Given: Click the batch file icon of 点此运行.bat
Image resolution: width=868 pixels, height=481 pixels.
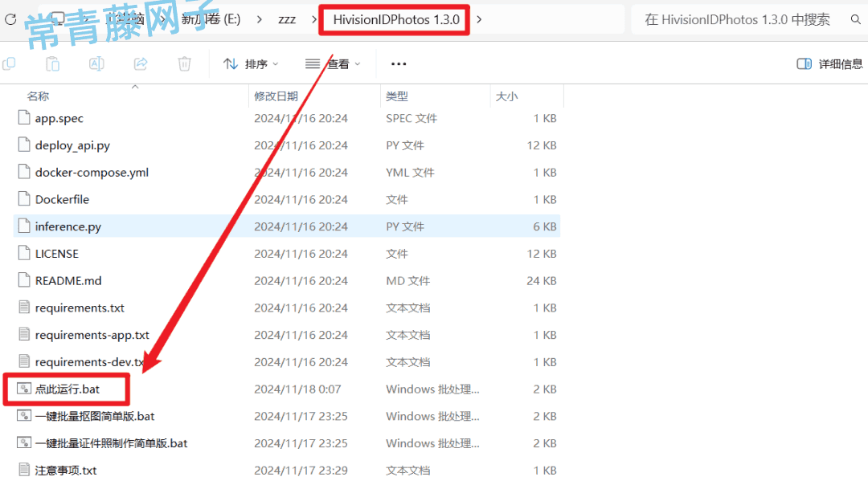Looking at the screenshot, I should (24, 389).
